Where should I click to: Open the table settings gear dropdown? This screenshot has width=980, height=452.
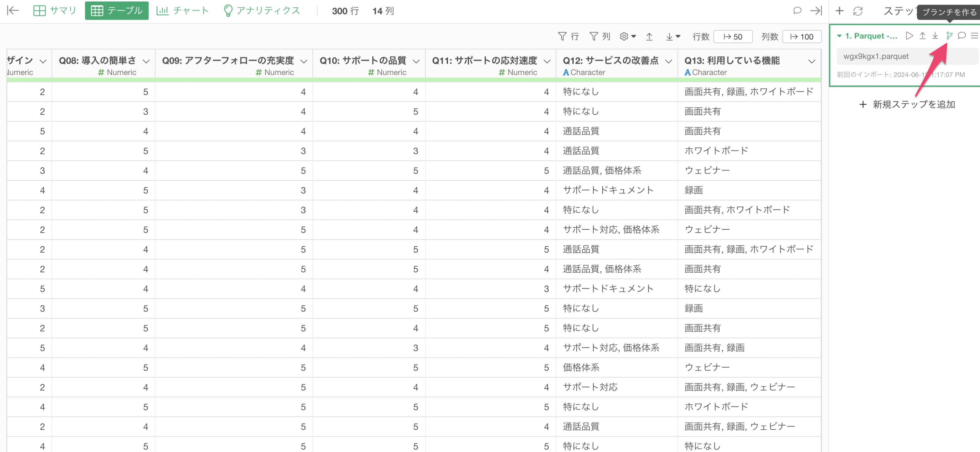[x=628, y=36]
